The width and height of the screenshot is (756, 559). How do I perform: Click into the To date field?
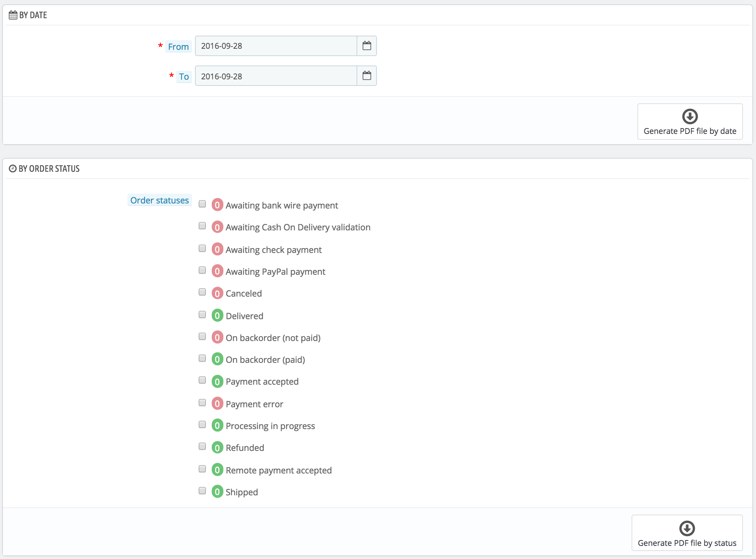pos(276,76)
